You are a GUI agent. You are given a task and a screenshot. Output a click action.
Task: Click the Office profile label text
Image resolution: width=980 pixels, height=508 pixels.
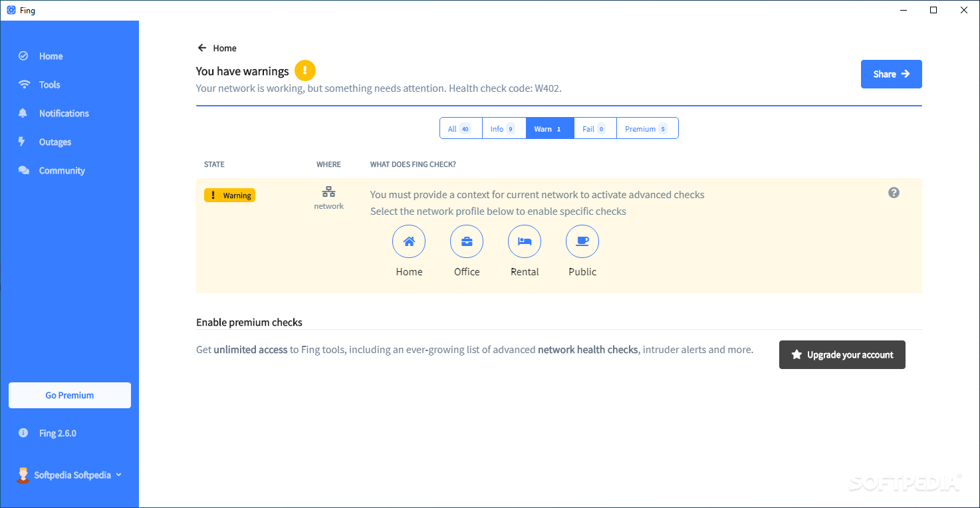point(467,271)
